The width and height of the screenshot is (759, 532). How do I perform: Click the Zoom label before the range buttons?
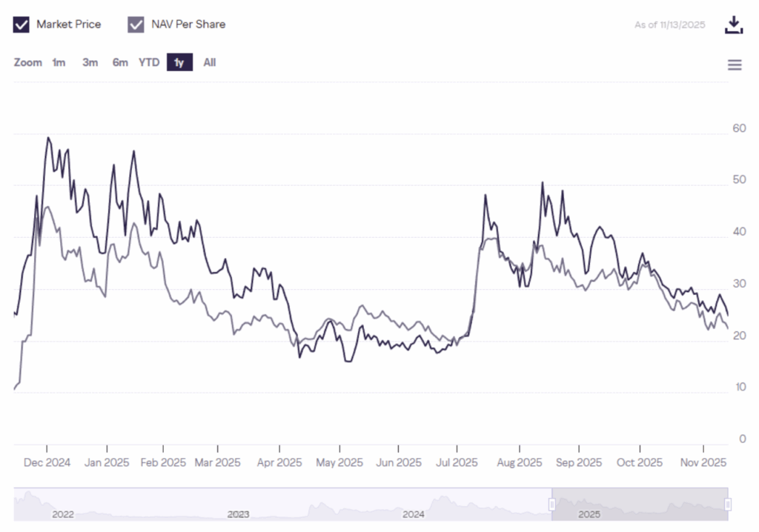pos(27,62)
